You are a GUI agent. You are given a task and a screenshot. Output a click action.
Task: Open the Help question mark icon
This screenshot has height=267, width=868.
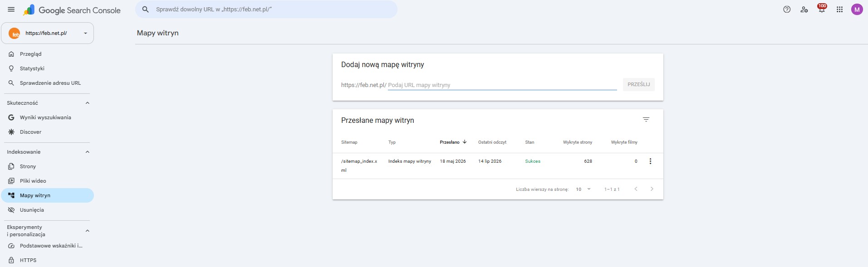[787, 10]
